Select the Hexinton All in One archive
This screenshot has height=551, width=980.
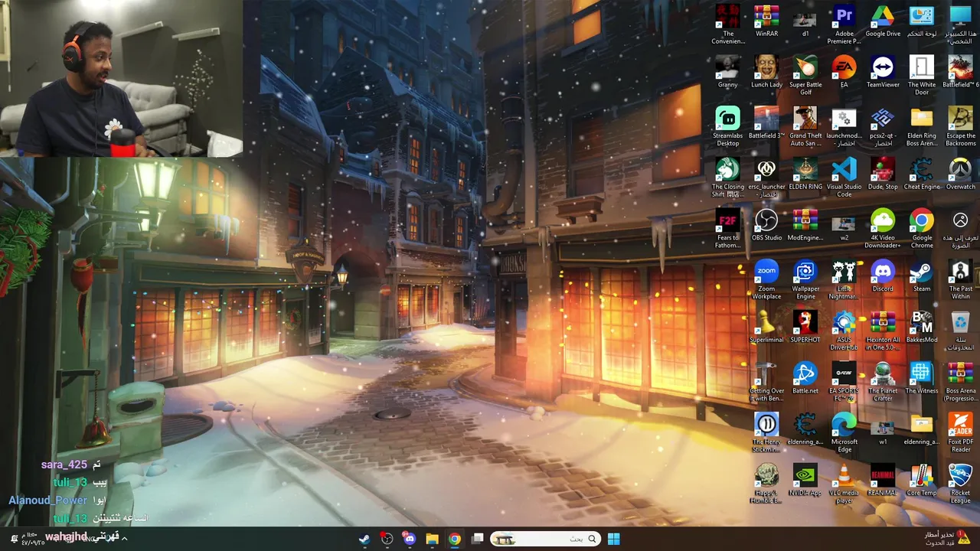[x=883, y=331]
